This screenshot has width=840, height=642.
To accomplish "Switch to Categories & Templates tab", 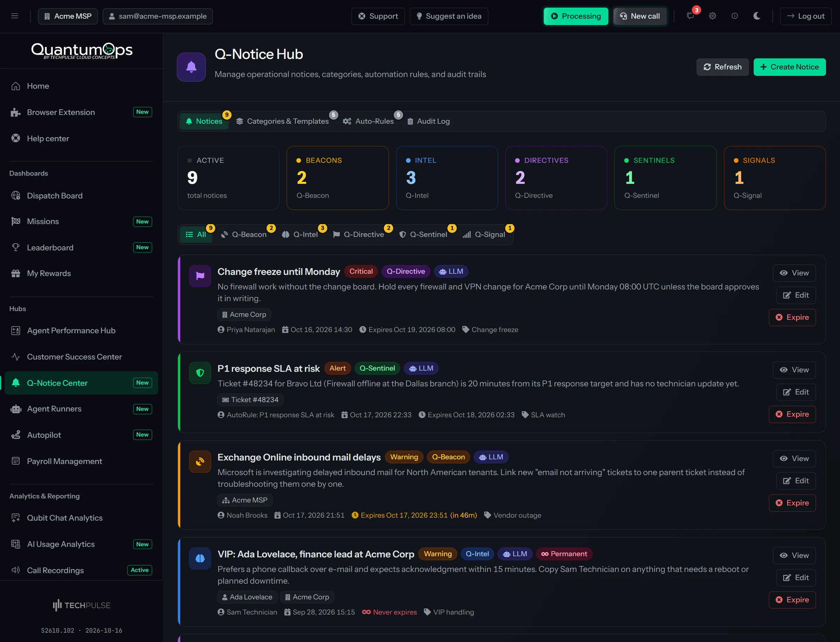I will coord(282,121).
